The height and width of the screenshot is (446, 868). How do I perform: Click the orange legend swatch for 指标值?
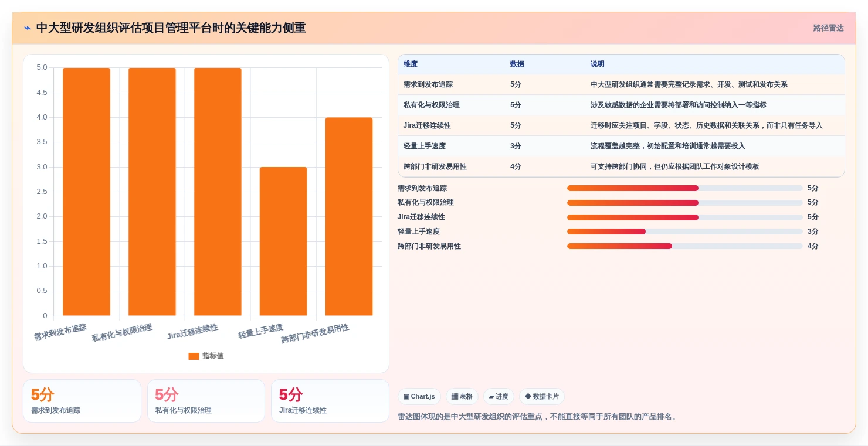point(194,356)
